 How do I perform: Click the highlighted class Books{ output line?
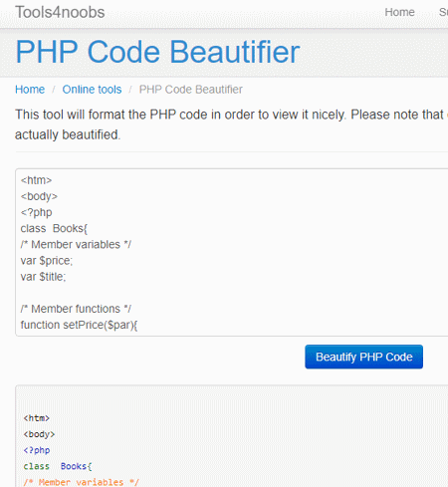pyautogui.click(x=58, y=466)
